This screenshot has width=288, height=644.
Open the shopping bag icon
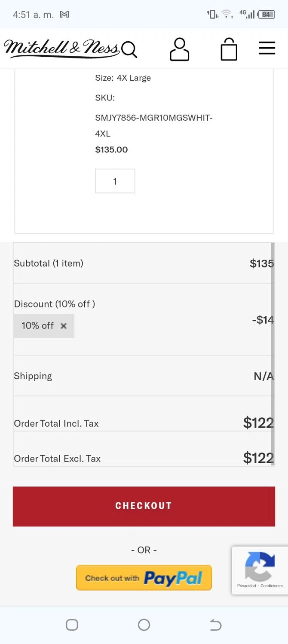[229, 49]
